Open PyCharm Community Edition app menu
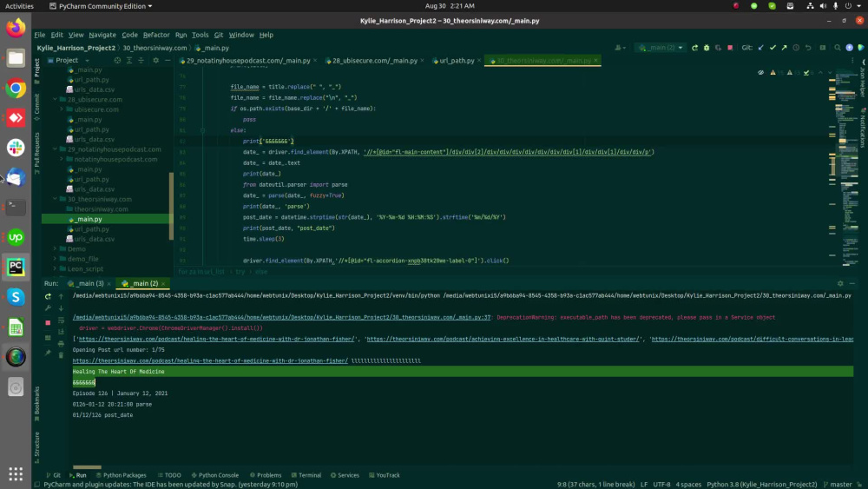Image resolution: width=868 pixels, height=489 pixels. click(100, 6)
